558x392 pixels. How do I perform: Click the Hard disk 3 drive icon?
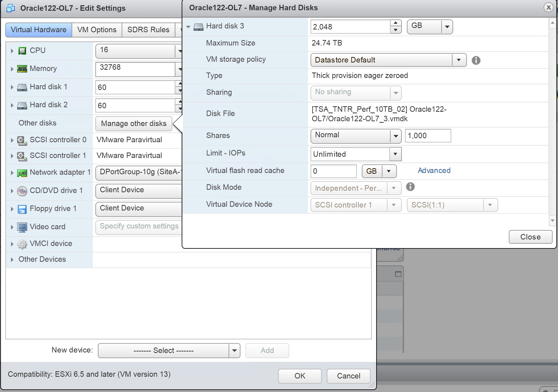tap(198, 26)
